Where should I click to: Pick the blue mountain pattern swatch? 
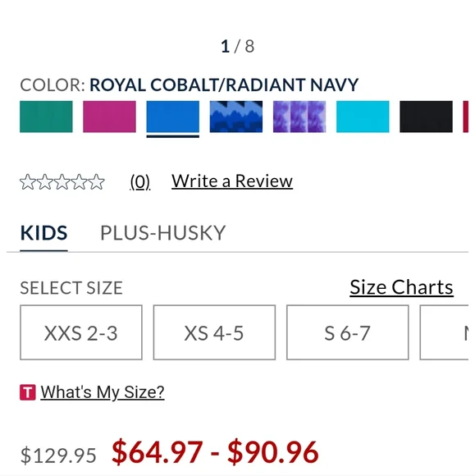[235, 117]
